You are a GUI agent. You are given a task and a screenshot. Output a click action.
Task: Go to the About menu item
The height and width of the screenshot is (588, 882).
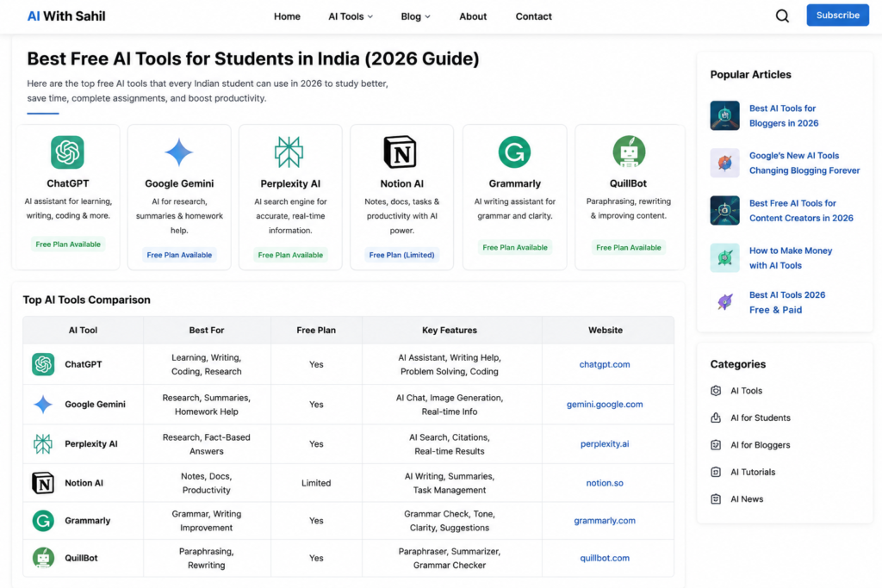[473, 16]
